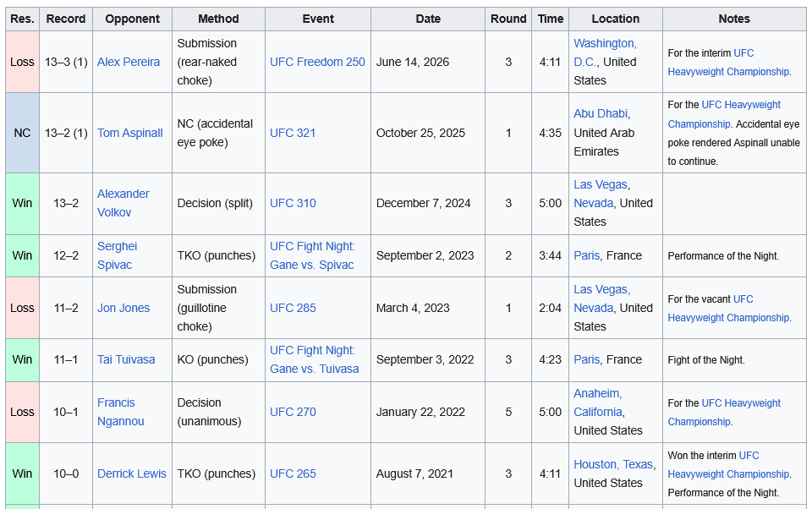
Task: Follow the UFC 270 event link
Action: point(293,412)
